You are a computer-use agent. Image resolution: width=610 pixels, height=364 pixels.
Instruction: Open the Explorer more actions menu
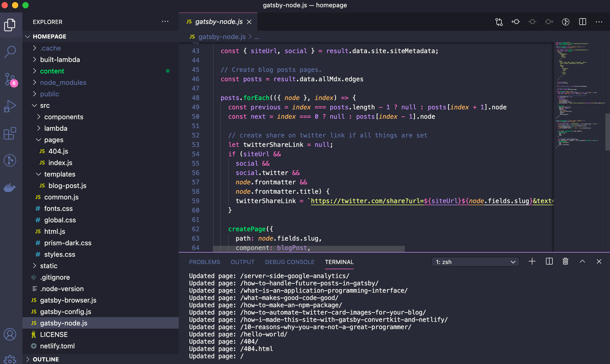coord(165,21)
